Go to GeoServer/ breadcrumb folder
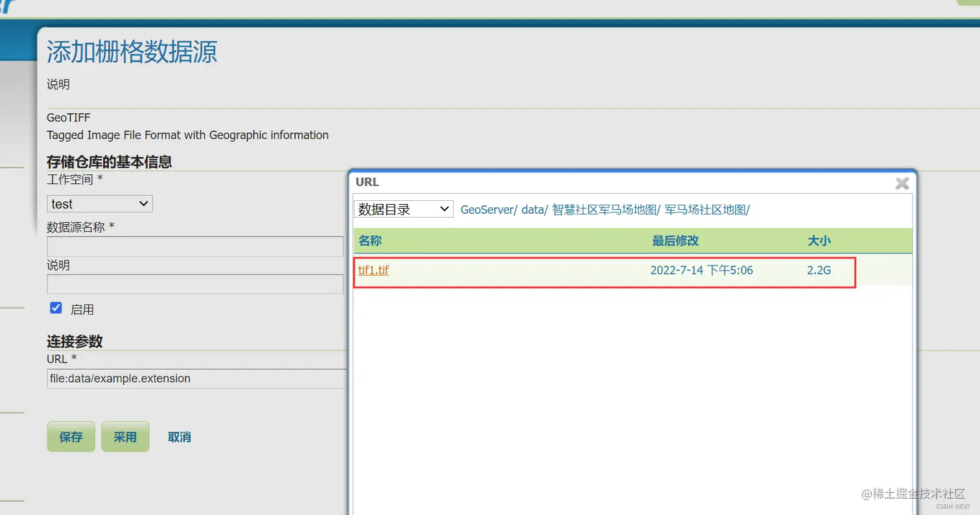 489,209
